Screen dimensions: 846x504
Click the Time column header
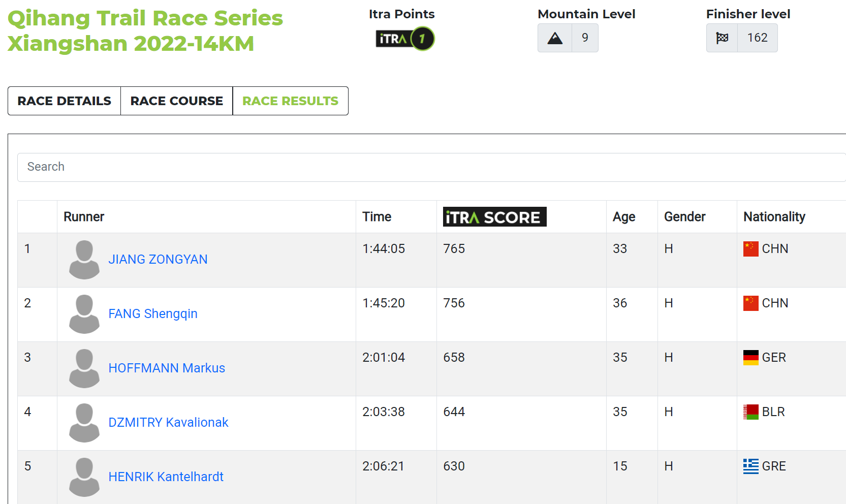377,217
